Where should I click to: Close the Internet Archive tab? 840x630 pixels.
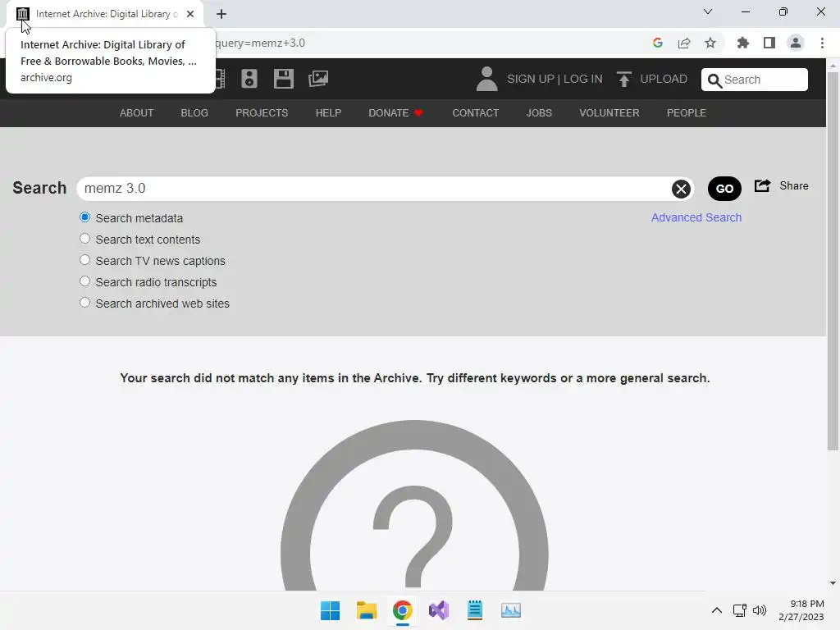(190, 14)
